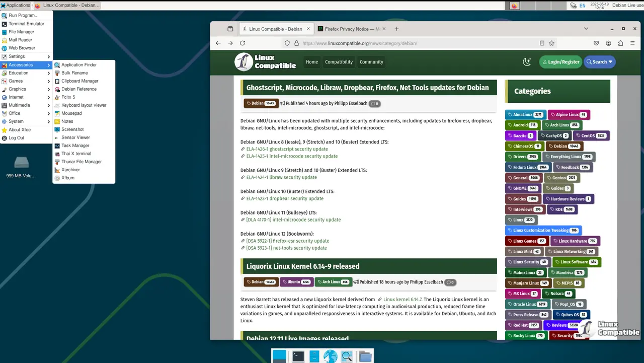The image size is (644, 363).
Task: Click the Save to Pocket icon in Firefox toolbar
Action: (596, 43)
